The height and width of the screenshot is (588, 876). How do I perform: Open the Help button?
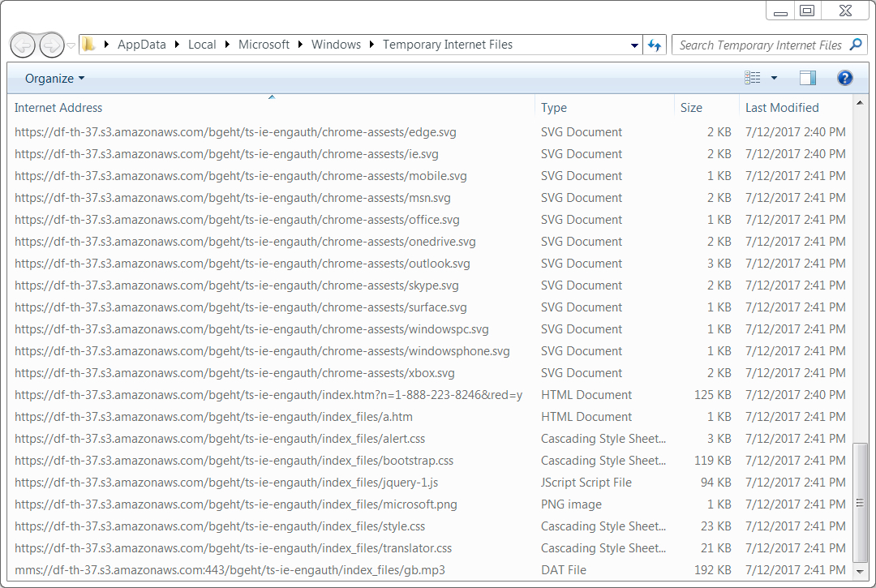844,78
